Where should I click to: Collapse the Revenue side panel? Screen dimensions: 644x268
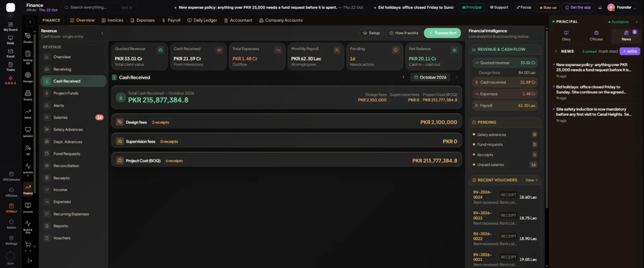point(102,33)
